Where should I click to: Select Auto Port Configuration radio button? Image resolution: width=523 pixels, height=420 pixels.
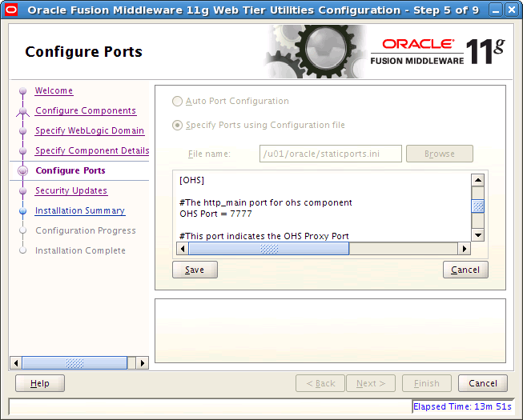(177, 102)
